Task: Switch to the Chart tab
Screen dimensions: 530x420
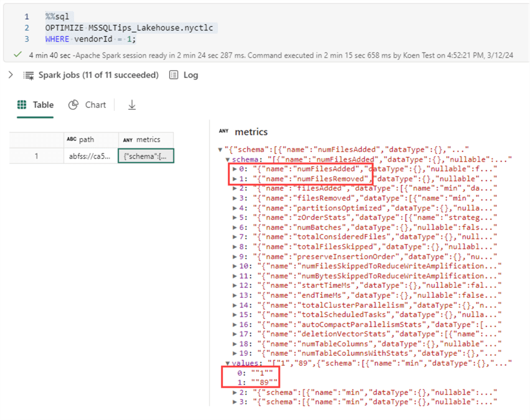Action: [95, 105]
